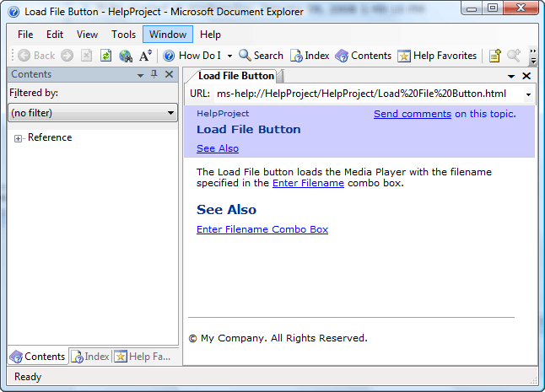Open the '(no filter)' filter combo box
Screen dimensions: 545x392
93,113
